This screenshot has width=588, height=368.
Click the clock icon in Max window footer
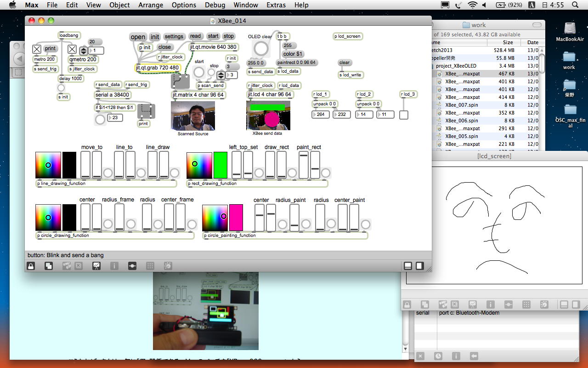[x=438, y=356]
